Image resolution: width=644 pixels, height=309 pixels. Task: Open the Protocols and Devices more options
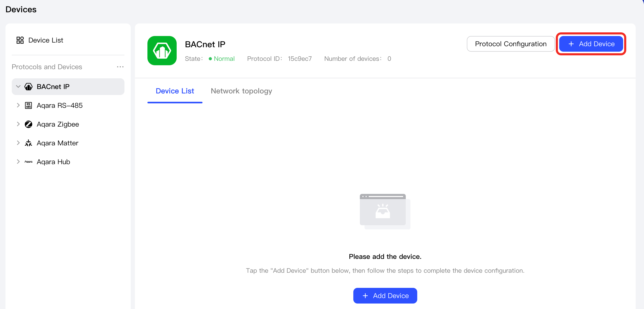tap(120, 67)
